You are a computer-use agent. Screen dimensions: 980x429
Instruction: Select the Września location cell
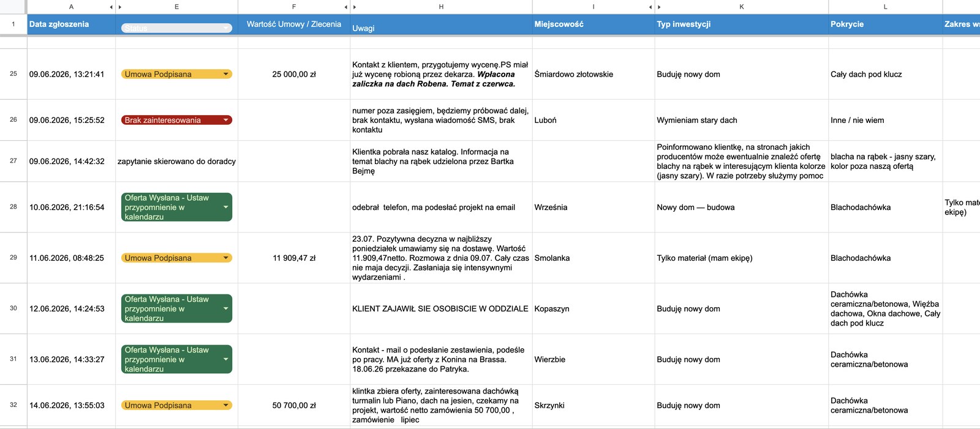[594, 207]
